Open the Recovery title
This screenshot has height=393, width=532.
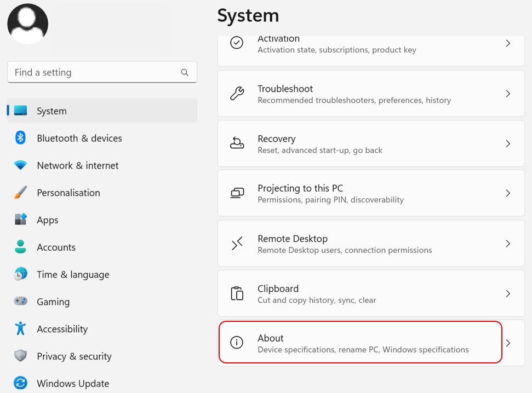[277, 139]
